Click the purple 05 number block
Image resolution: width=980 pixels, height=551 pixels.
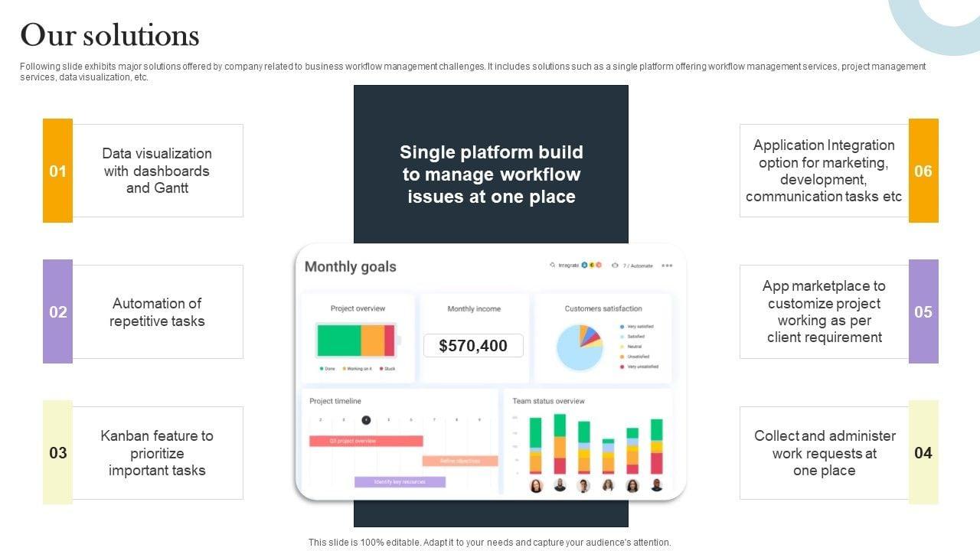[923, 311]
